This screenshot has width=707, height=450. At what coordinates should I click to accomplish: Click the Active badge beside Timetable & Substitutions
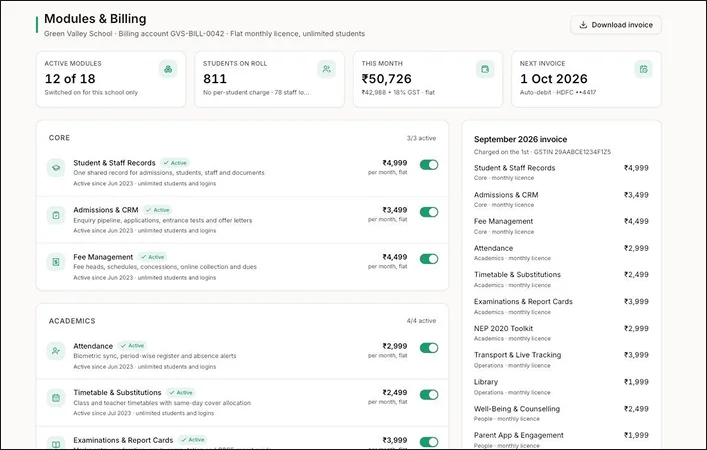(x=181, y=392)
